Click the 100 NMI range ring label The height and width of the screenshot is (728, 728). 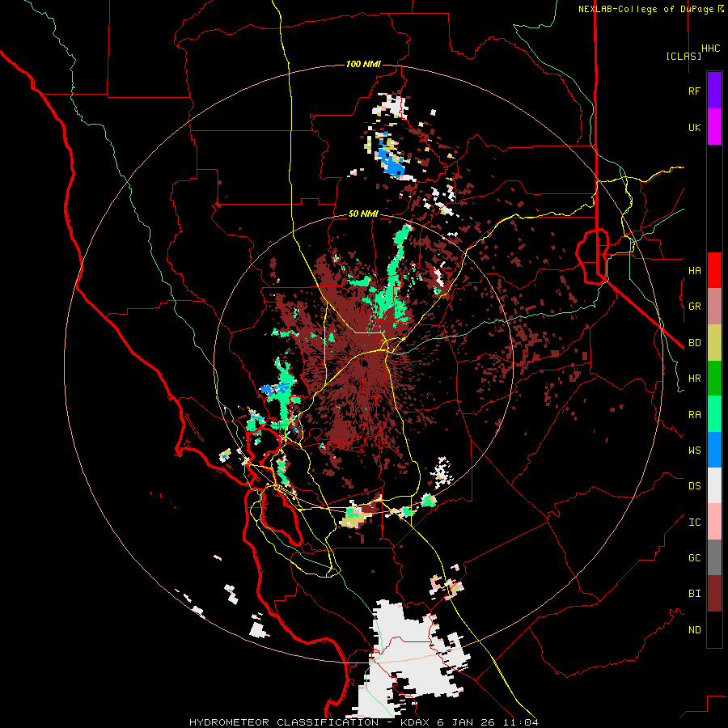click(363, 64)
